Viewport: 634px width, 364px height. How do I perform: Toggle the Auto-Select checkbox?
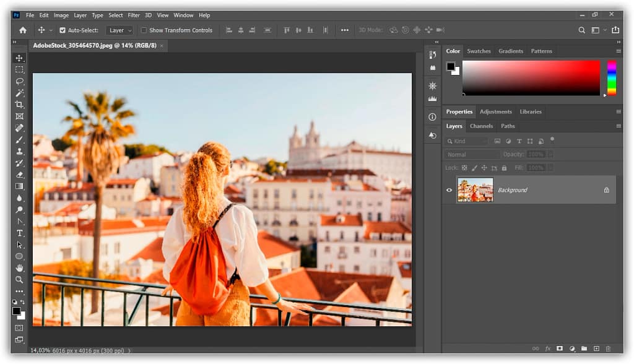click(x=63, y=30)
